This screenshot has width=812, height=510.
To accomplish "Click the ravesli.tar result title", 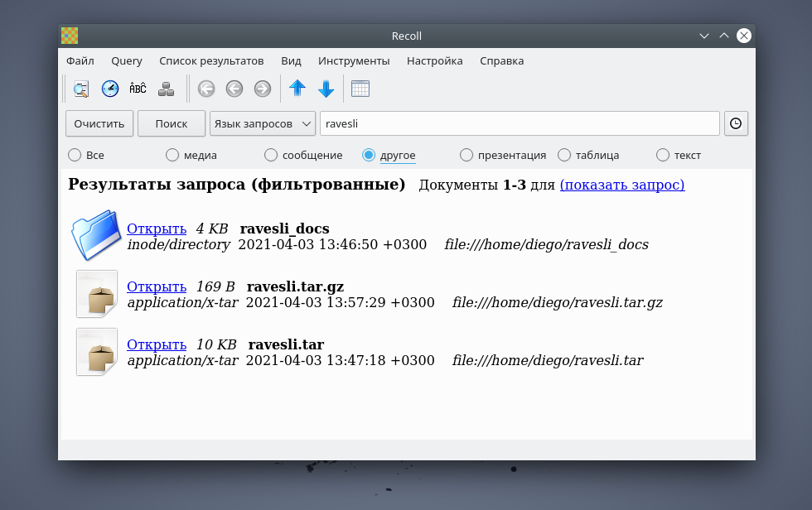I will tap(286, 344).
